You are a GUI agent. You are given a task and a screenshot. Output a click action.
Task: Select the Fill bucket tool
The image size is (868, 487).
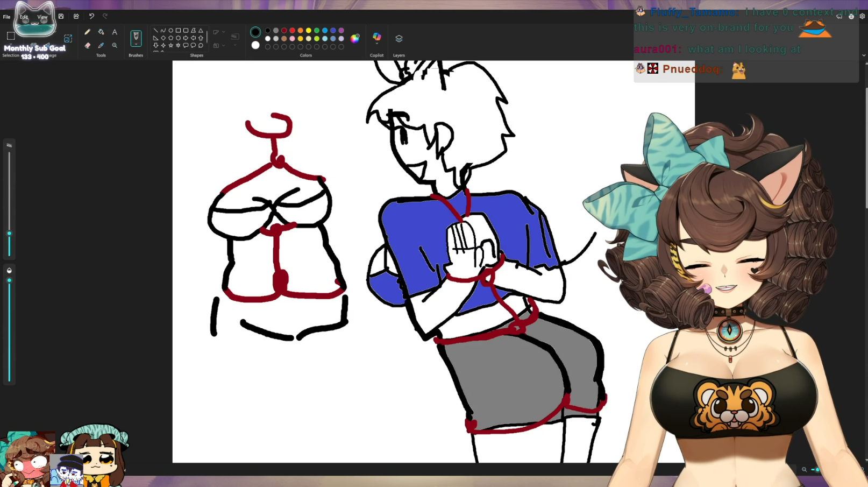point(101,32)
